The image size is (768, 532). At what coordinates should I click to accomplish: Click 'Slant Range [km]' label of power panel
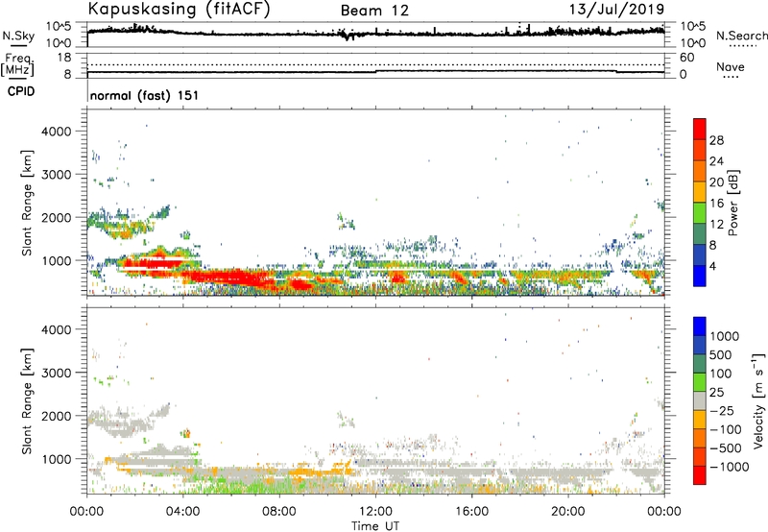click(27, 203)
